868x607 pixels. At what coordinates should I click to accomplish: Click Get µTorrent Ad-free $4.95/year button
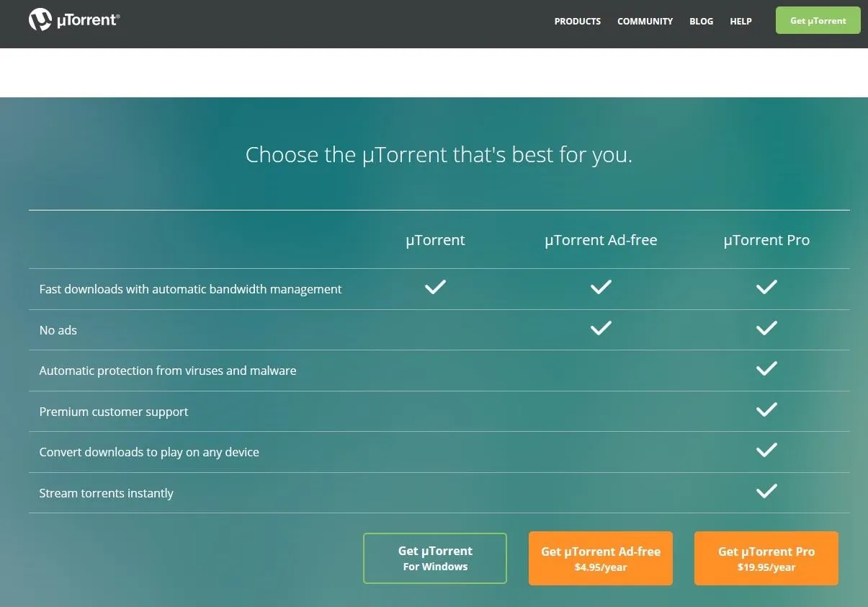[601, 558]
